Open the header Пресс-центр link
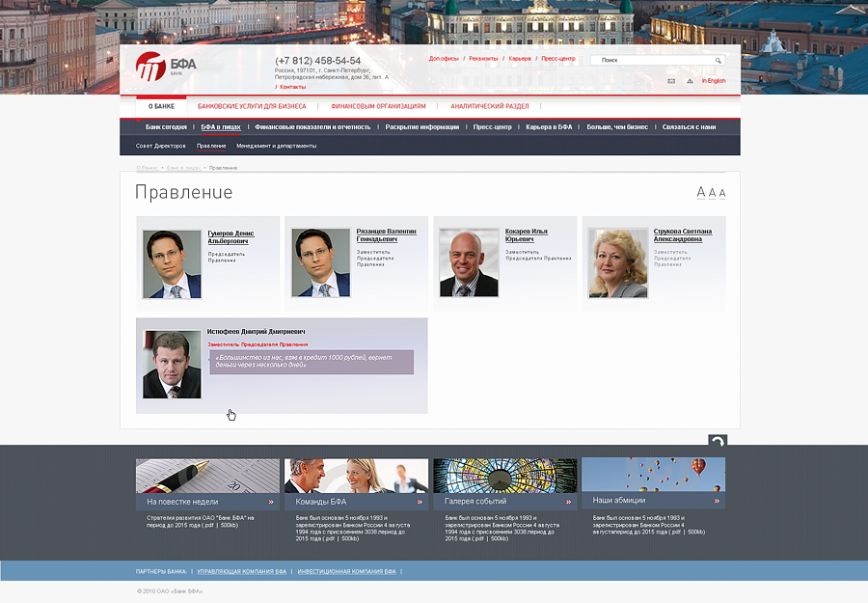The width and height of the screenshot is (868, 603). click(558, 59)
